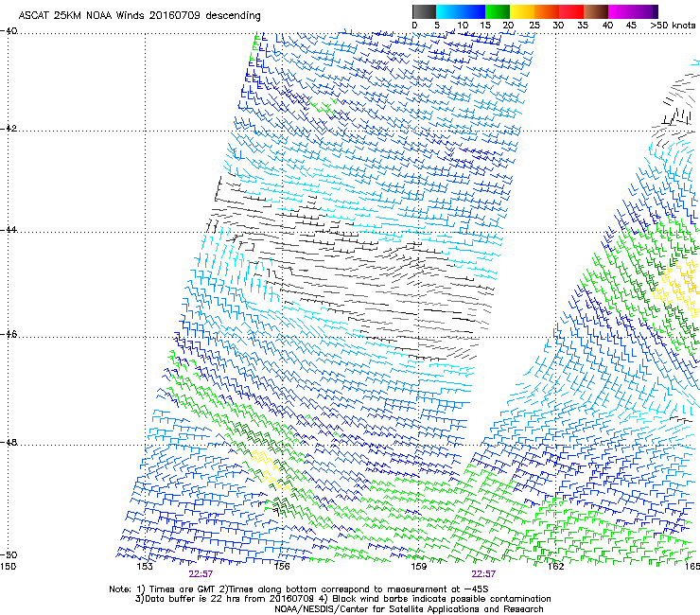
Task: Click the purple '22:57' time near longitude 153
Action: pos(201,574)
